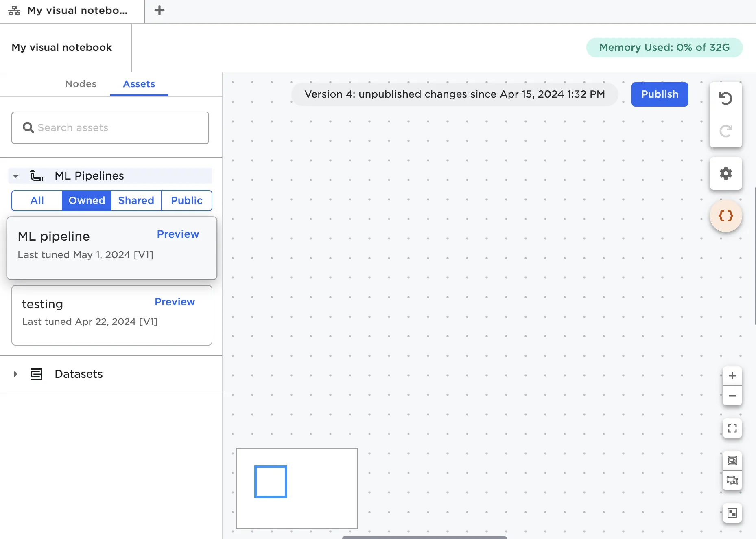The image size is (756, 539).
Task: Switch to the Assets tab
Action: (x=139, y=84)
